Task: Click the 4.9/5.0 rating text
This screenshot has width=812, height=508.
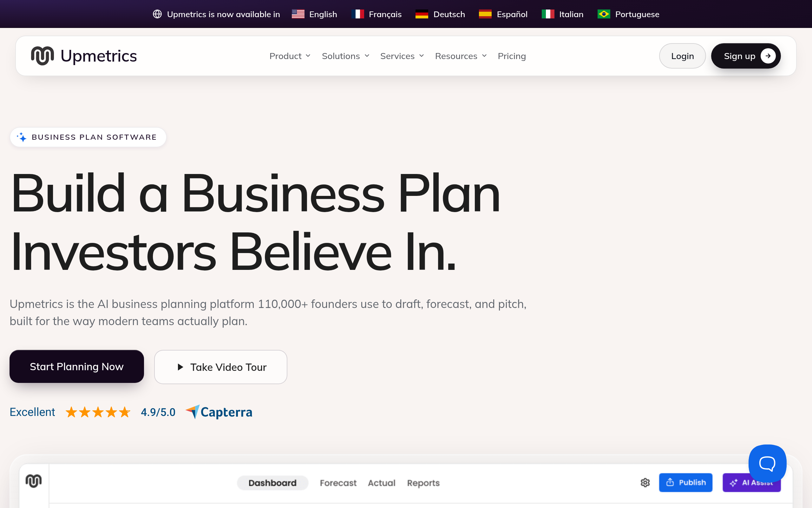Action: click(158, 412)
